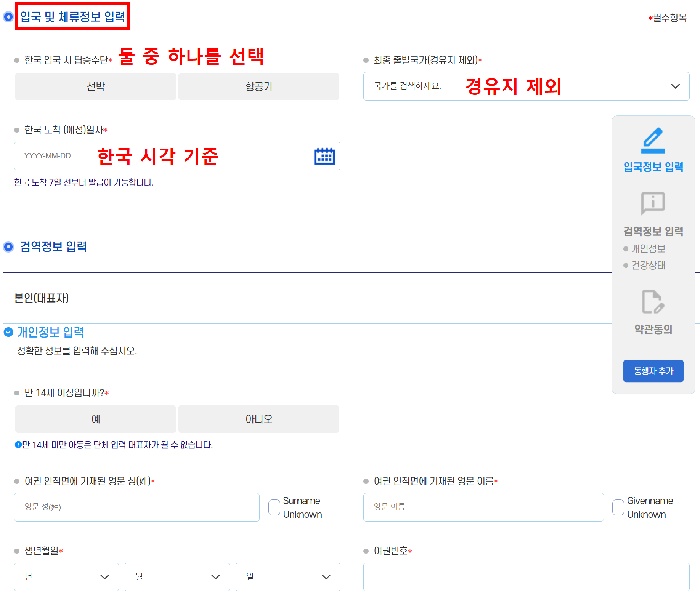Image resolution: width=700 pixels, height=597 pixels.
Task: Click the blue checkmark icon beside 개인정보 입력
Action: [x=8, y=332]
